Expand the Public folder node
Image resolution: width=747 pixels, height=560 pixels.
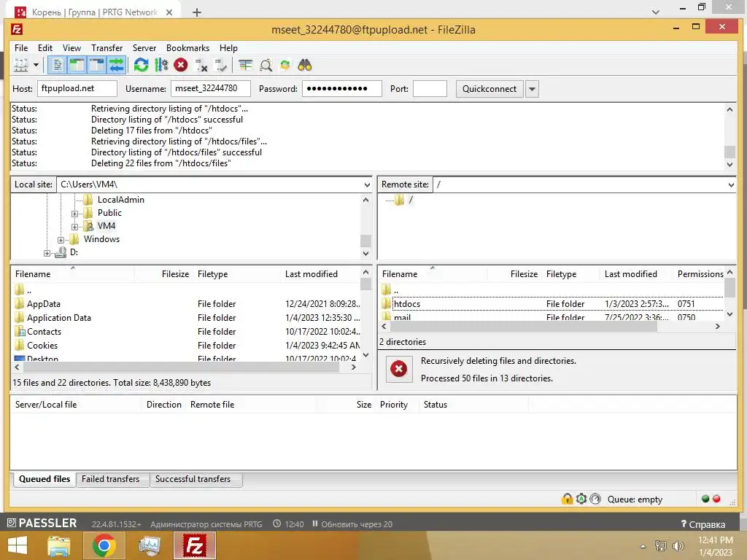[74, 214]
